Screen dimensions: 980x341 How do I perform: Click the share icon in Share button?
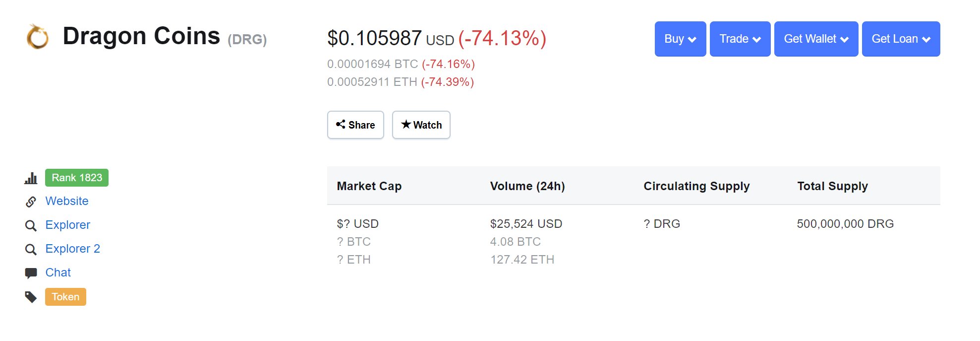(x=341, y=124)
